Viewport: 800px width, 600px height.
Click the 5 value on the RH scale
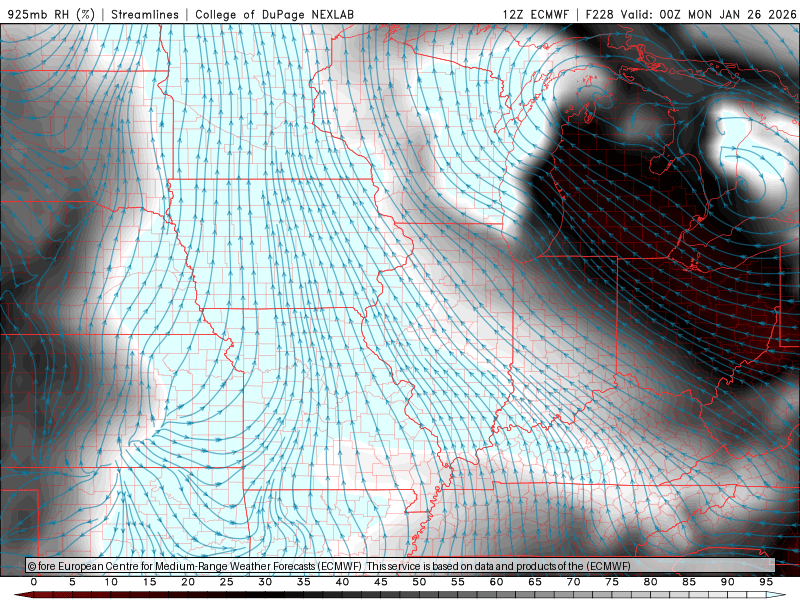tap(72, 582)
